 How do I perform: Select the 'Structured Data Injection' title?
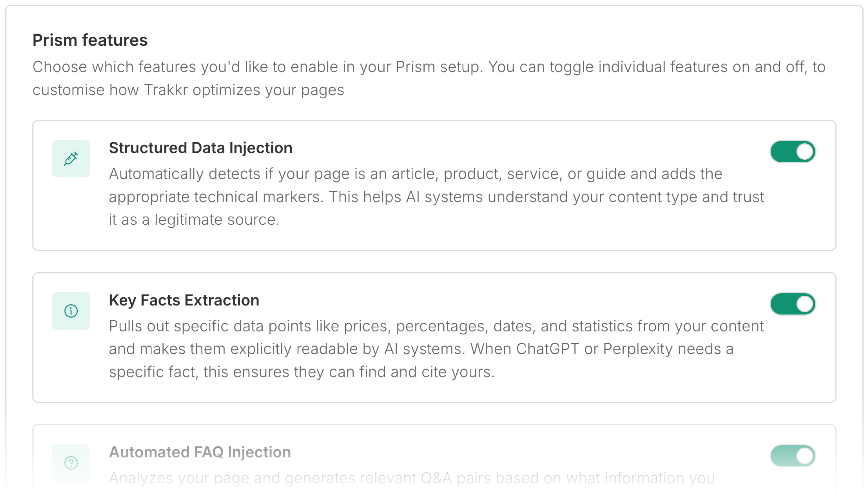tap(200, 148)
